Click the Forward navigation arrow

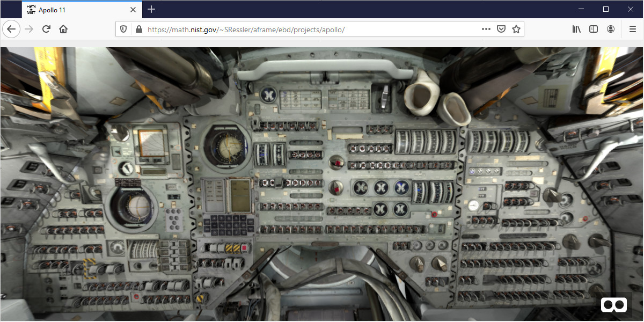pos(29,29)
